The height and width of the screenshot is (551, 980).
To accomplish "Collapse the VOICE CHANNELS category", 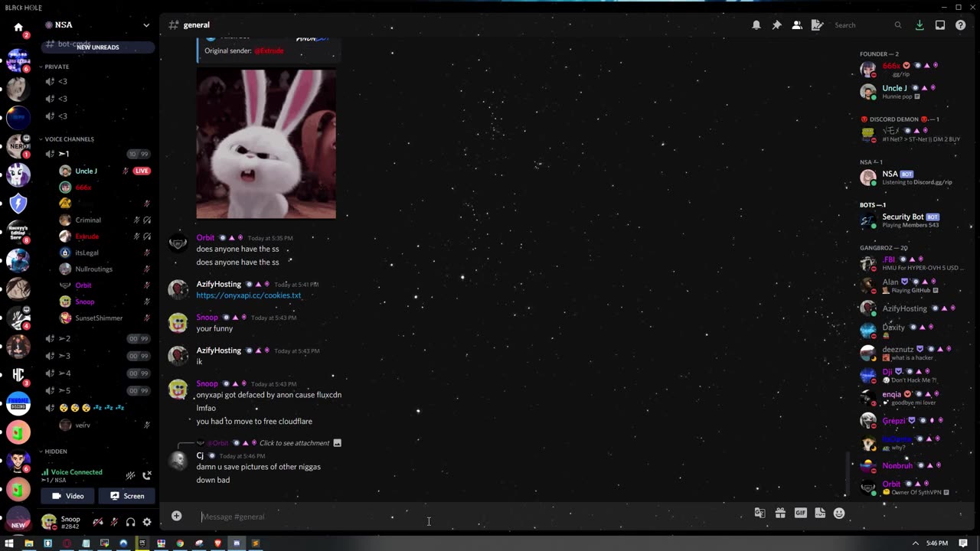I will (67, 139).
